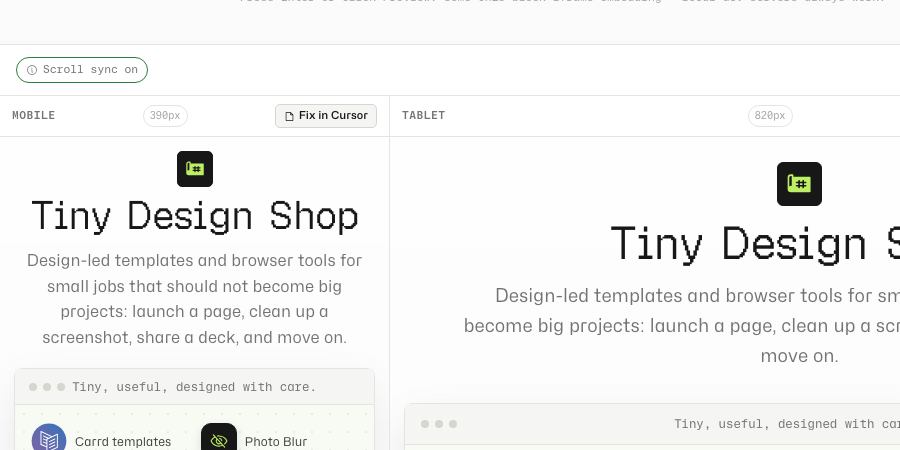Click the Carrd templates purple icon
The image size is (900, 450).
(49, 437)
